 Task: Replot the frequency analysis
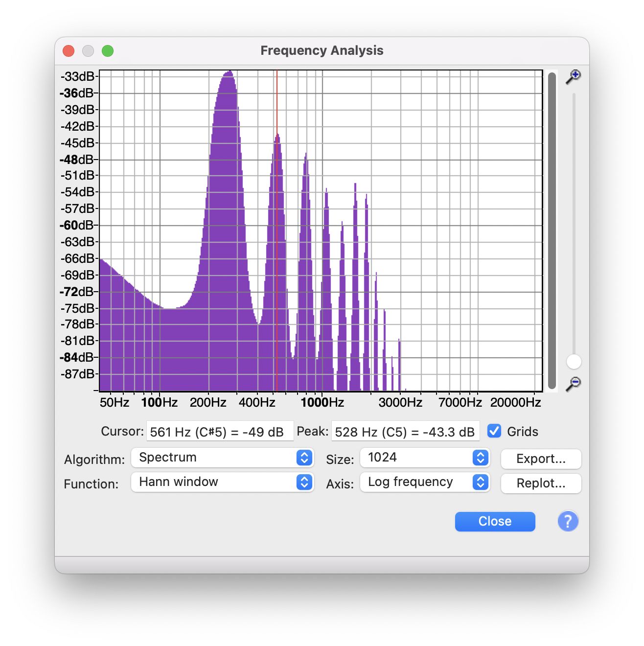click(x=540, y=484)
